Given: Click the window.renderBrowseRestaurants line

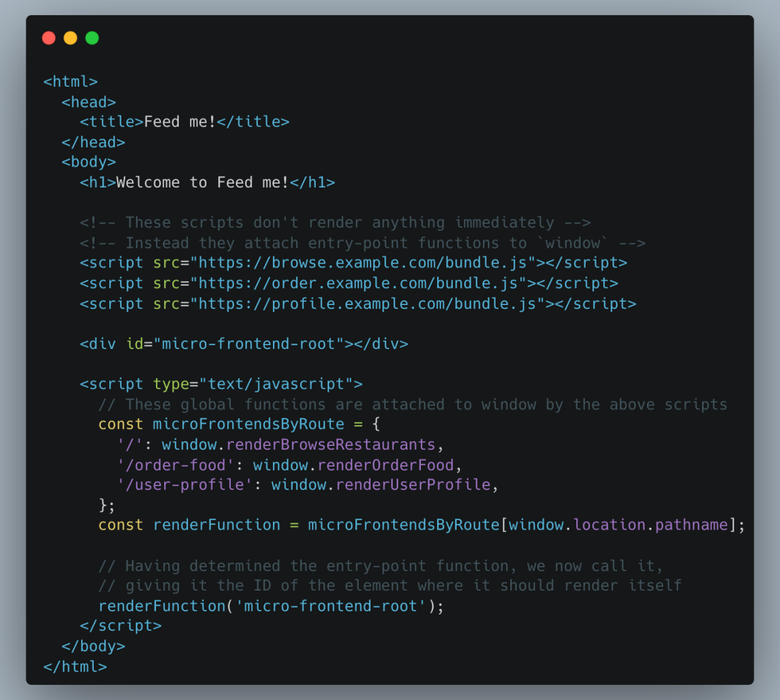Looking at the screenshot, I should 280,445.
